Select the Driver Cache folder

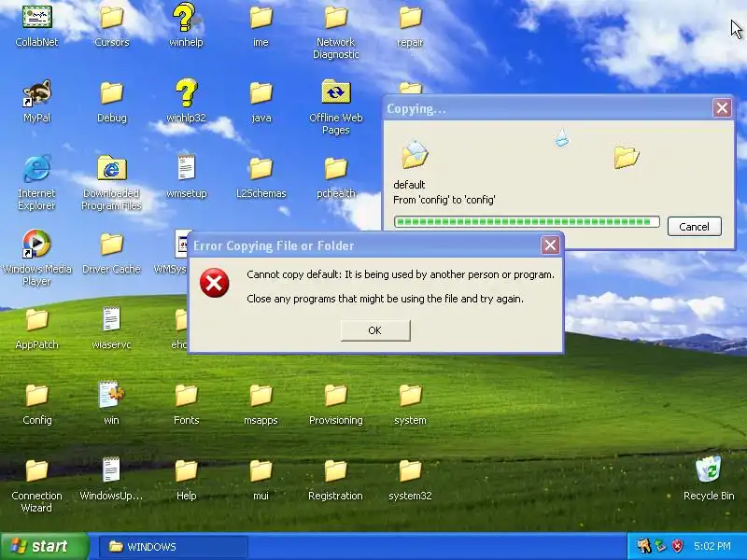(111, 244)
